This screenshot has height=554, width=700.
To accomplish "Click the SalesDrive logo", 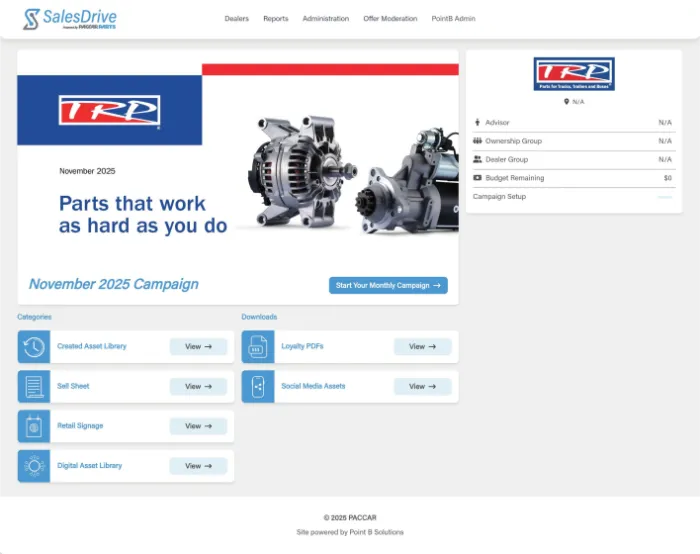I will click(70, 19).
